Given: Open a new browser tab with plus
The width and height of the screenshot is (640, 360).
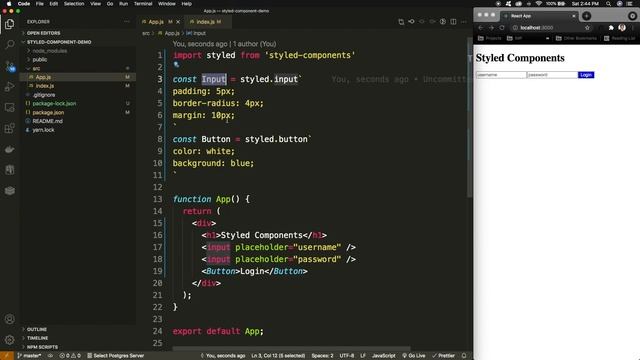Looking at the screenshot, I should pos(587,16).
